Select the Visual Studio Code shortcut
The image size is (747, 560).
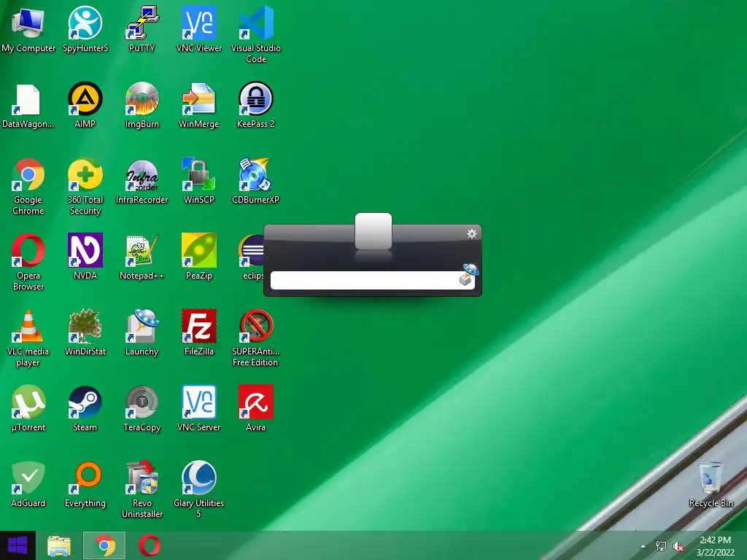click(256, 34)
